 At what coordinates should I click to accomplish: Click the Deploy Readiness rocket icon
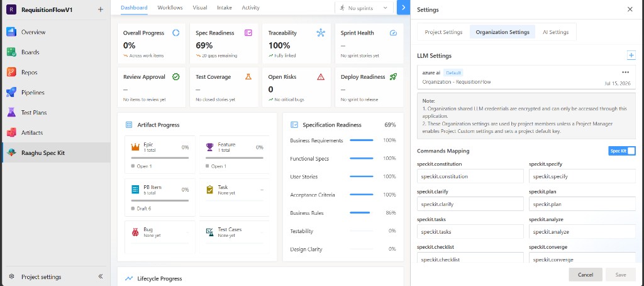[393, 77]
